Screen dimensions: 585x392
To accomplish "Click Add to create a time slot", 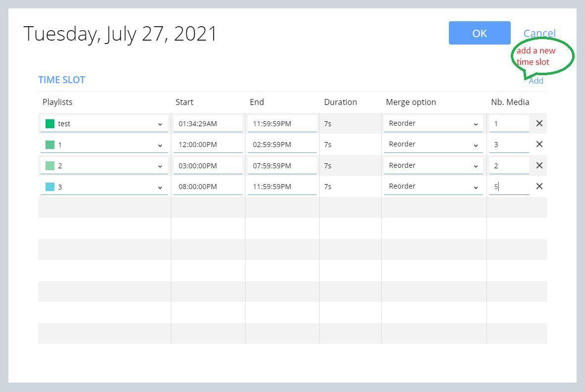I will pyautogui.click(x=536, y=81).
